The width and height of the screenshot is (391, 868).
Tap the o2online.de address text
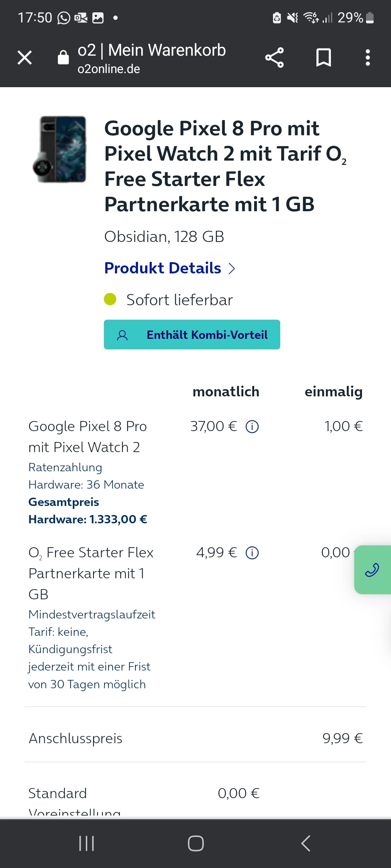click(x=109, y=69)
